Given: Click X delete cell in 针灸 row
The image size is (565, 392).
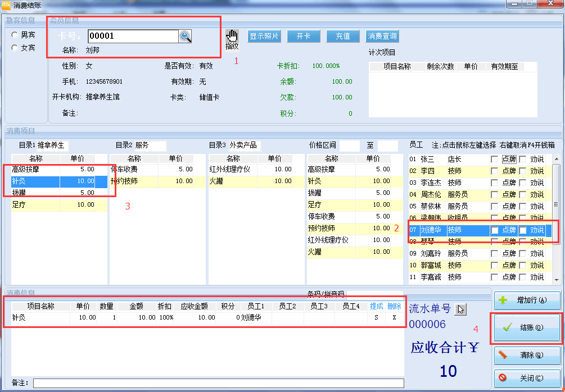Looking at the screenshot, I should point(394,317).
